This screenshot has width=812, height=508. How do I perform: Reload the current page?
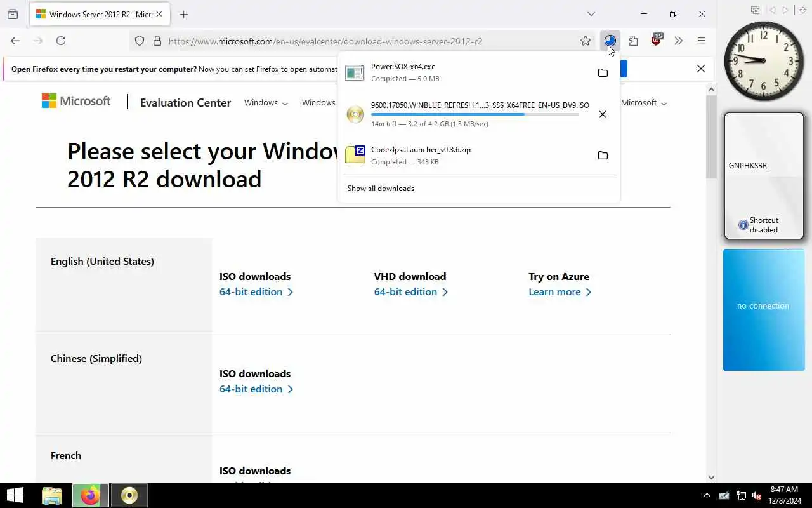[x=61, y=41]
